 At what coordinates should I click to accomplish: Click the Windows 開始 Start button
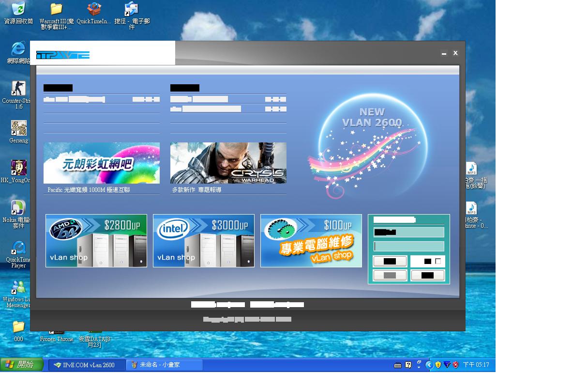click(22, 364)
